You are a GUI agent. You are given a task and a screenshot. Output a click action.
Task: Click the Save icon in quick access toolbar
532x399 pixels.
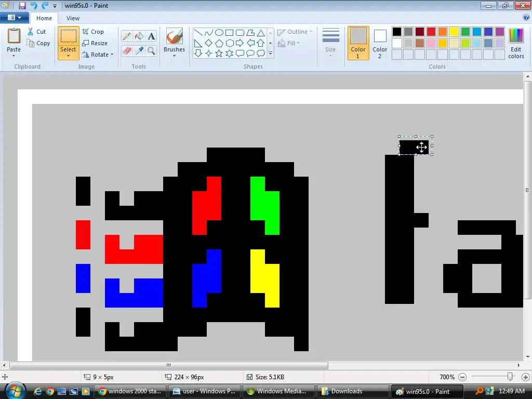[22, 5]
